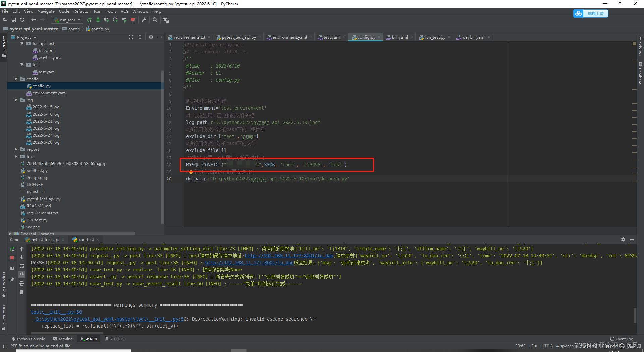Locate current file with the crosshair icon
This screenshot has height=352, width=644.
[x=131, y=37]
